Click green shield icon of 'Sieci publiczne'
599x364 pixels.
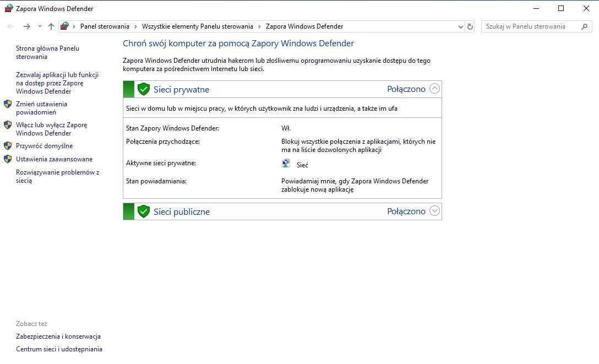click(x=144, y=211)
